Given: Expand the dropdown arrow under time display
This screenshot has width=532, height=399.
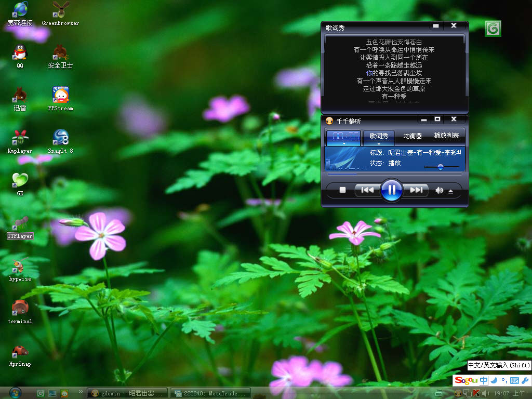Looking at the screenshot, I should [x=344, y=143].
